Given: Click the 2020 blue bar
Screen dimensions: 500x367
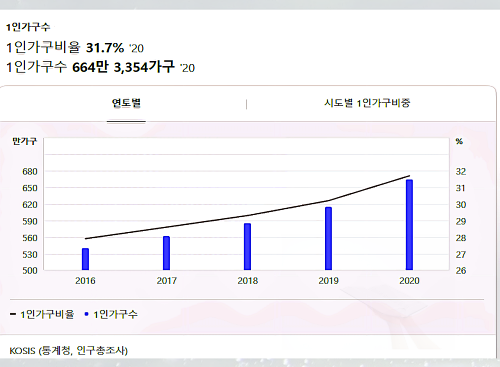Looking at the screenshot, I should tap(409, 225).
